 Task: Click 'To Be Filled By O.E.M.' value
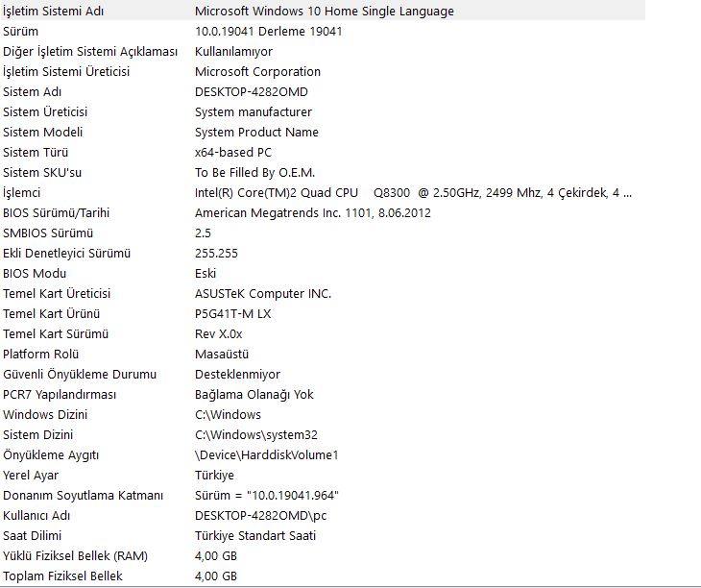pyautogui.click(x=254, y=173)
